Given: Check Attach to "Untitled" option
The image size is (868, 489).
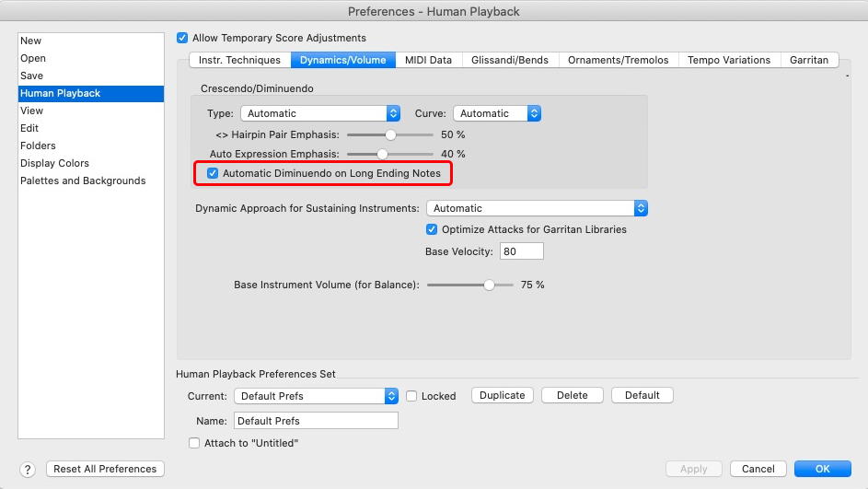Looking at the screenshot, I should [194, 443].
